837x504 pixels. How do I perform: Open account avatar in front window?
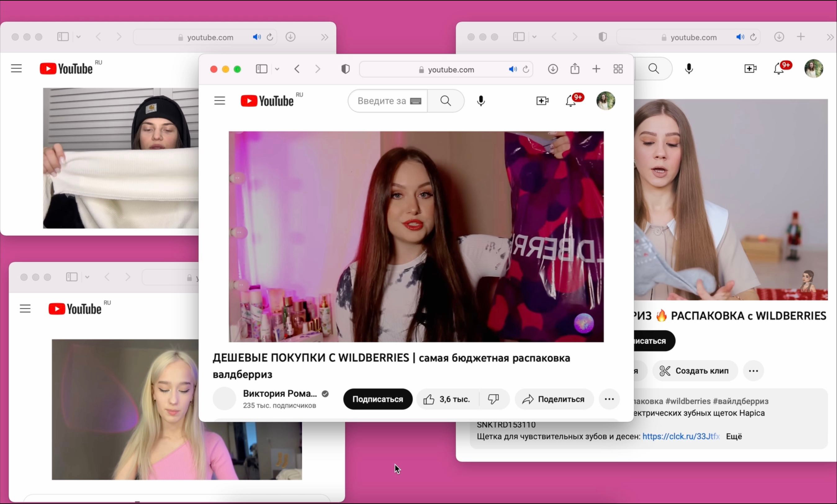[606, 101]
